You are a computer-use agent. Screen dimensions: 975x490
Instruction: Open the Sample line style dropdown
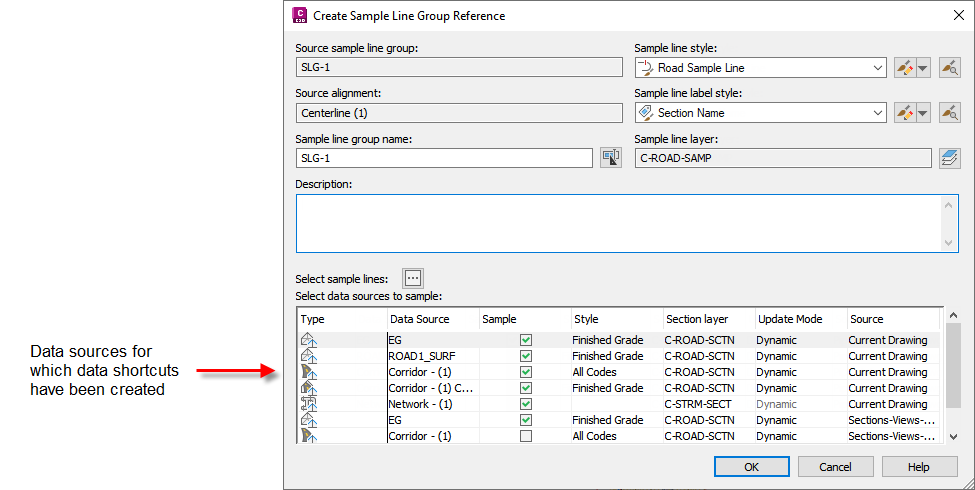[x=877, y=68]
